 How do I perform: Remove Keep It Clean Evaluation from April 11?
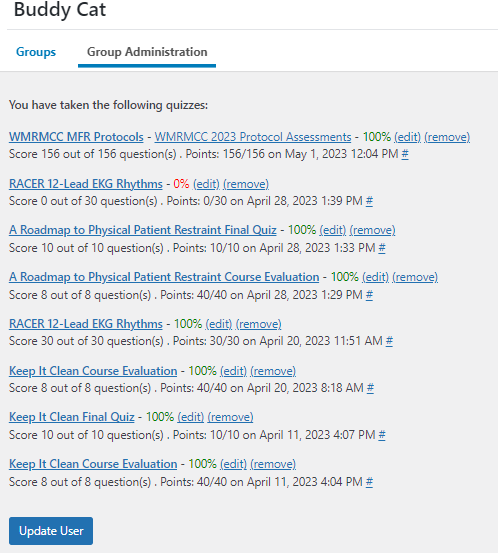273,464
